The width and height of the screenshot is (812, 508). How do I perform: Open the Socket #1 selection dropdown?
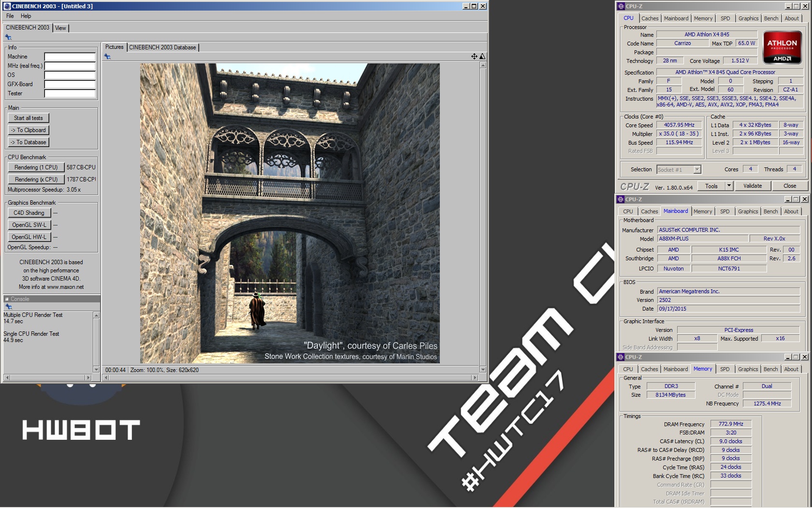697,169
